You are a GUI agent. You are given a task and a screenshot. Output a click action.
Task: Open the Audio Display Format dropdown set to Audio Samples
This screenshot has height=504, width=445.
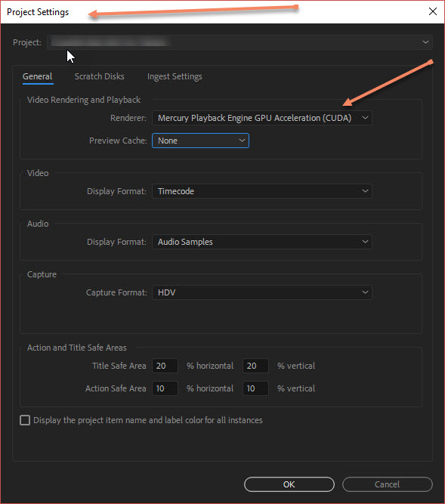click(262, 242)
